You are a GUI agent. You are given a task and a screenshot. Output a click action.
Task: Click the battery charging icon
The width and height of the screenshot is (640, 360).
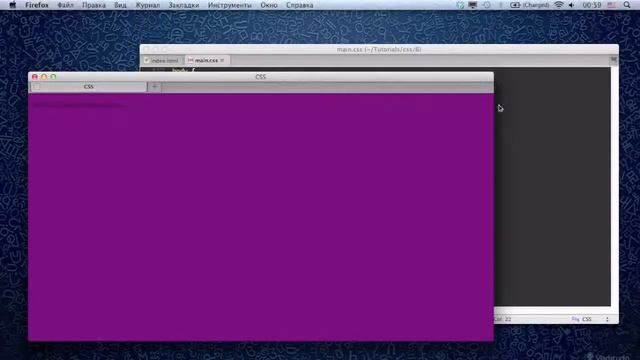click(x=515, y=5)
